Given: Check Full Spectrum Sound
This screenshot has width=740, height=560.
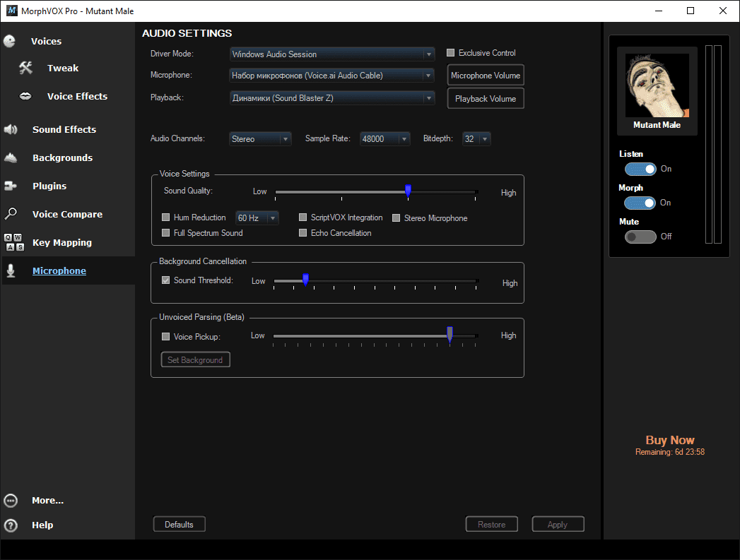Looking at the screenshot, I should (x=165, y=232).
